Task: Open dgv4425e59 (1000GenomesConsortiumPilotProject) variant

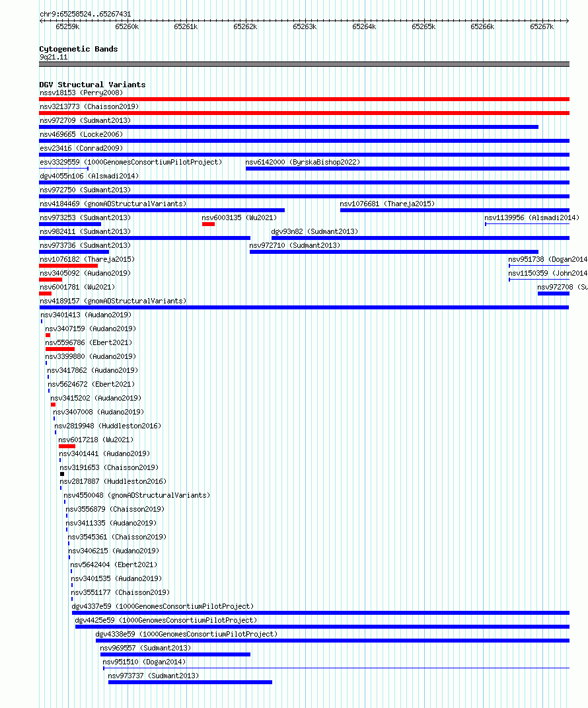Action: 166,620
